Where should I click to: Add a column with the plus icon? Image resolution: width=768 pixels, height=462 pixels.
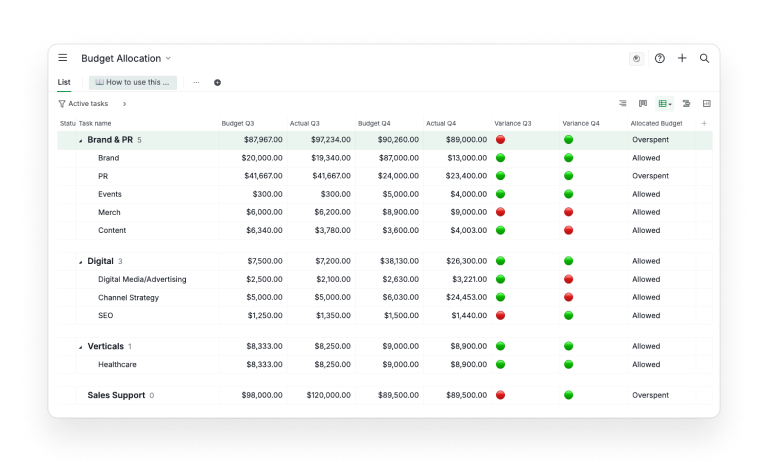coord(704,123)
